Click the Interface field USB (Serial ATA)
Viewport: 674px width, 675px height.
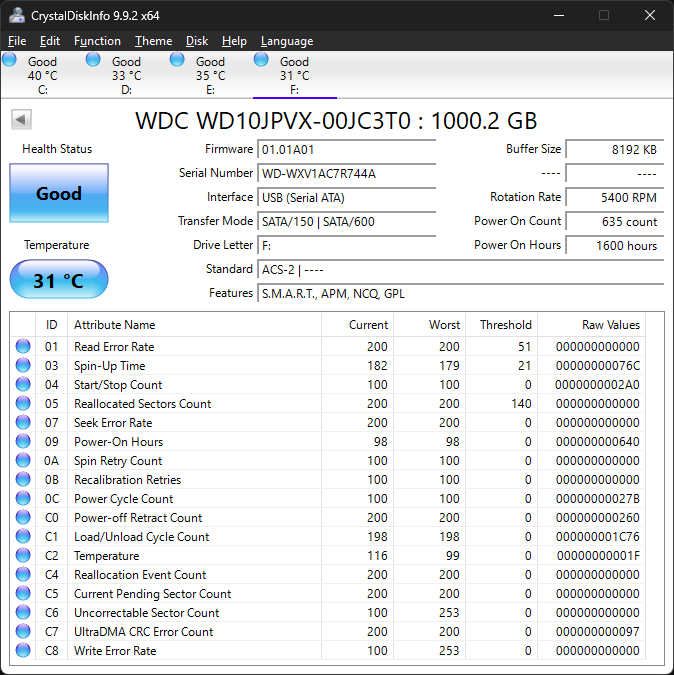pos(346,198)
